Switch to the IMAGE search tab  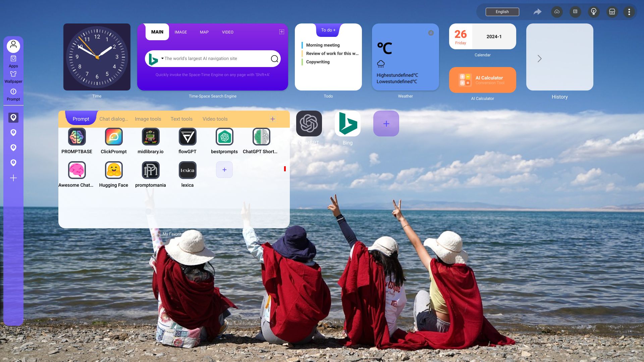pos(180,32)
